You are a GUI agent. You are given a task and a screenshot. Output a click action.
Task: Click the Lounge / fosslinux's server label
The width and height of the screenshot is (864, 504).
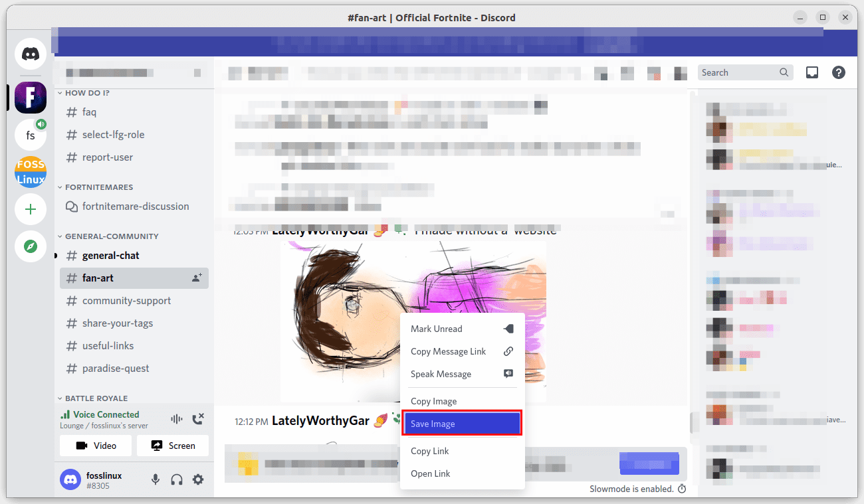click(x=104, y=426)
